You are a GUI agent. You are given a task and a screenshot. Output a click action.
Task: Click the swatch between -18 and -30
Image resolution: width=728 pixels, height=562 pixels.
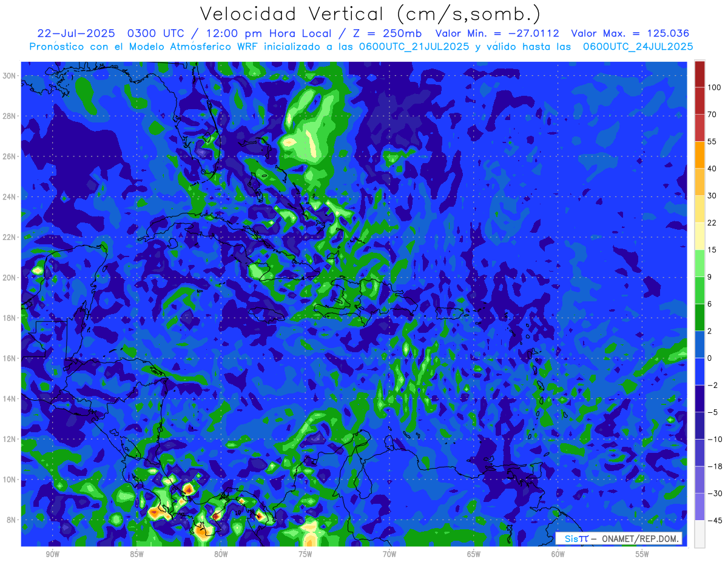(699, 480)
